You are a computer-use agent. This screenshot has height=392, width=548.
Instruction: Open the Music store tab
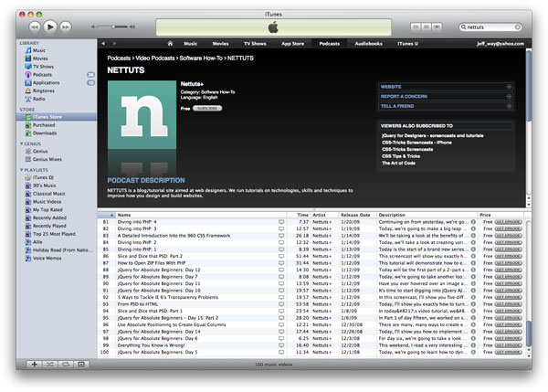click(191, 44)
